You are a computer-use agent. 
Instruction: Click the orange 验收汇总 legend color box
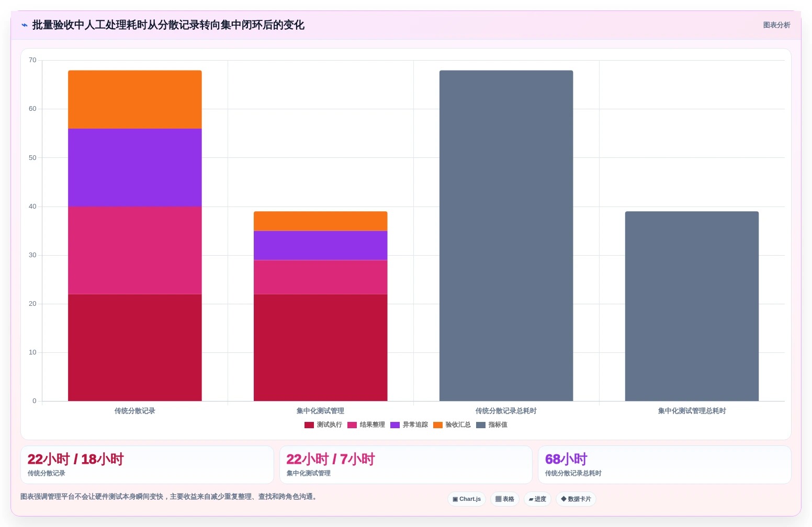[x=438, y=425]
